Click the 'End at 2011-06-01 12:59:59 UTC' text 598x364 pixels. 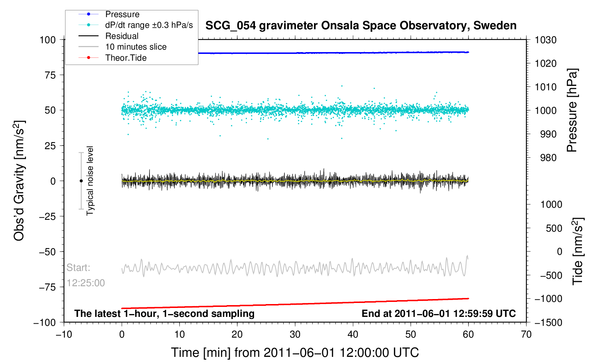coord(439,314)
